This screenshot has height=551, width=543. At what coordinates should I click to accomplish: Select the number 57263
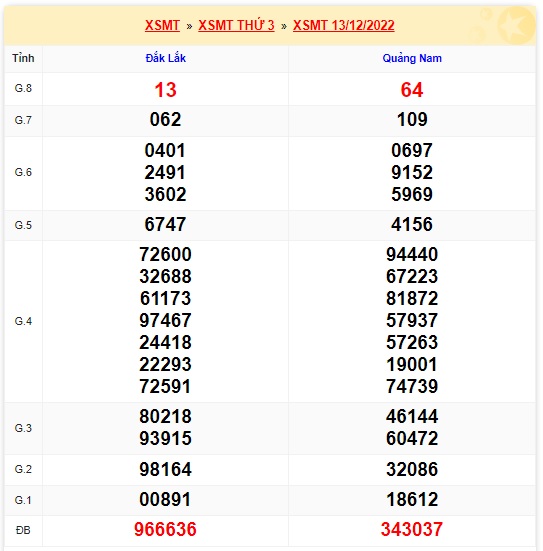pos(412,343)
